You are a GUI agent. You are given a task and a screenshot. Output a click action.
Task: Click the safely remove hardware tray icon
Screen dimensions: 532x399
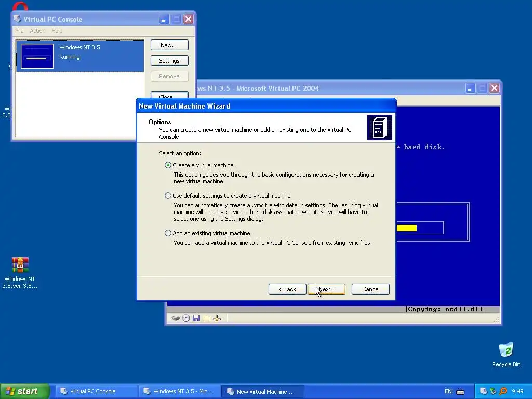pyautogui.click(x=494, y=391)
